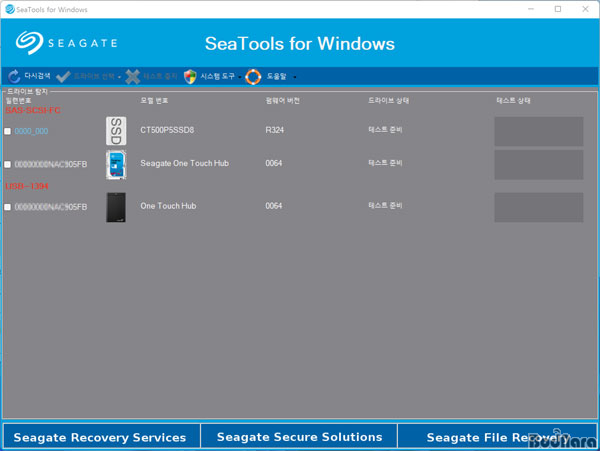Image resolution: width=600 pixels, height=451 pixels.
Task: Check the box for Seagate One Touch Hub row
Action: click(8, 164)
